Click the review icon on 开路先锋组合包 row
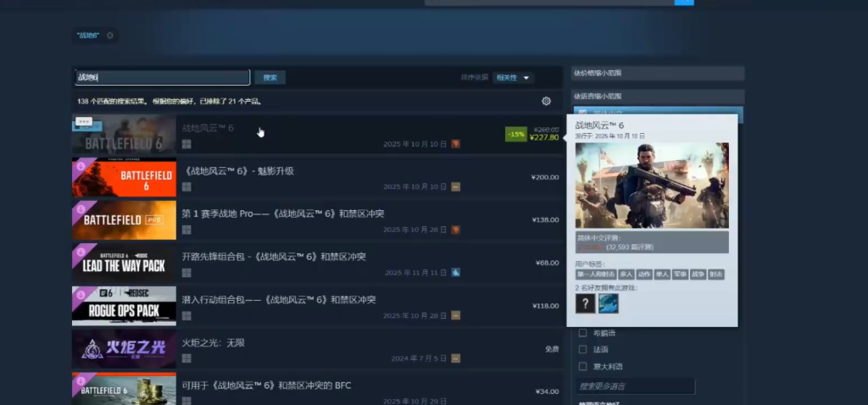Image resolution: width=868 pixels, height=405 pixels. coord(456,273)
